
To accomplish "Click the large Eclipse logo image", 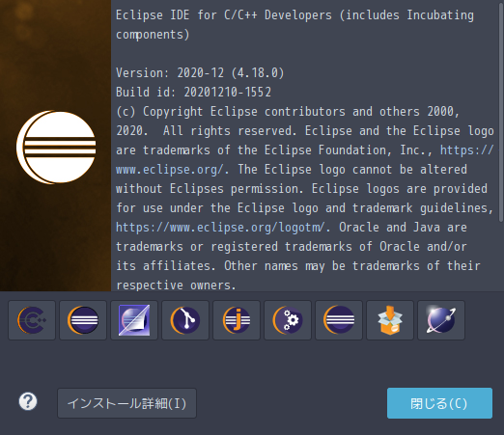I will tap(56, 148).
